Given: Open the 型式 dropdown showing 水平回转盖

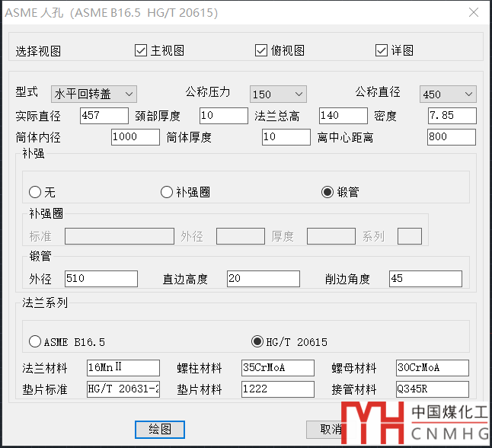Looking at the screenshot, I should click(x=94, y=94).
